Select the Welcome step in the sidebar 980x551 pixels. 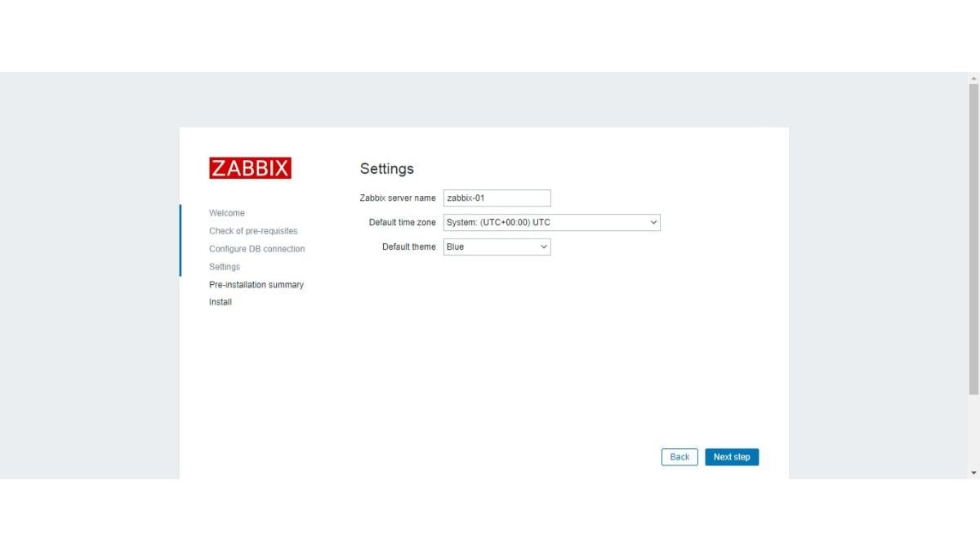[226, 212]
